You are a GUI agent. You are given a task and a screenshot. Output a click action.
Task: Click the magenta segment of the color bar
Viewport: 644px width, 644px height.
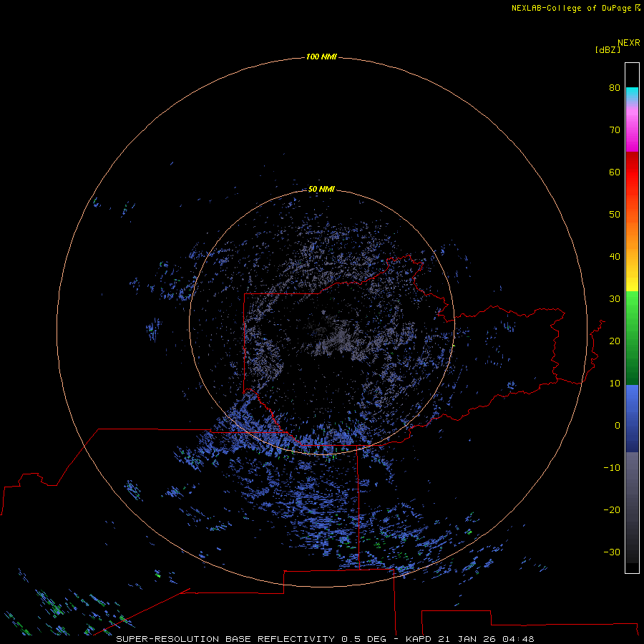click(x=632, y=132)
